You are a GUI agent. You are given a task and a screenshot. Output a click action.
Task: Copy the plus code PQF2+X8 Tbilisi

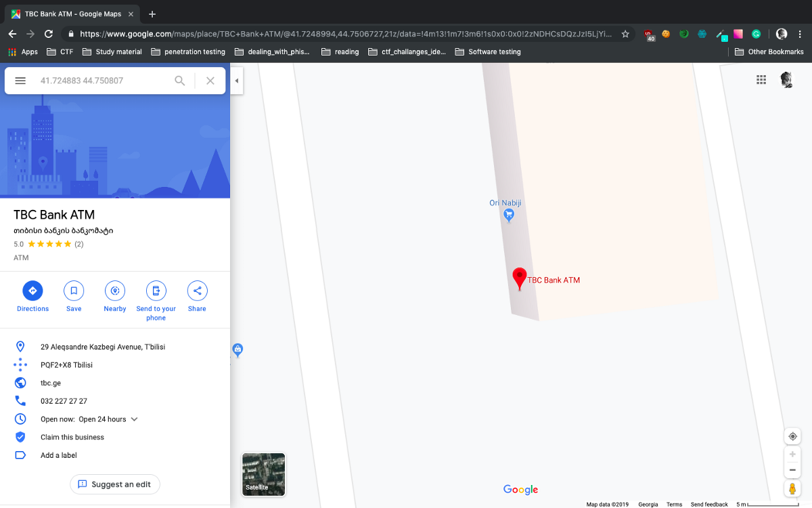point(66,365)
